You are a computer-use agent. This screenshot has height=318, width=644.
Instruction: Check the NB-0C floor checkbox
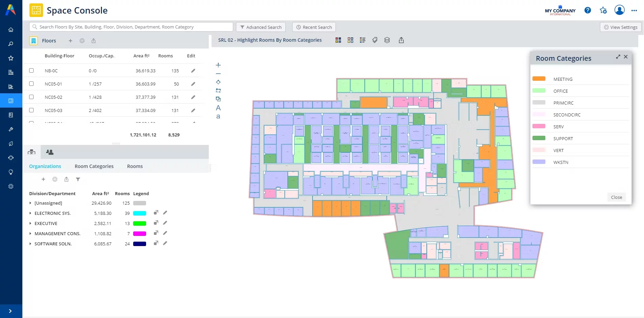click(32, 71)
